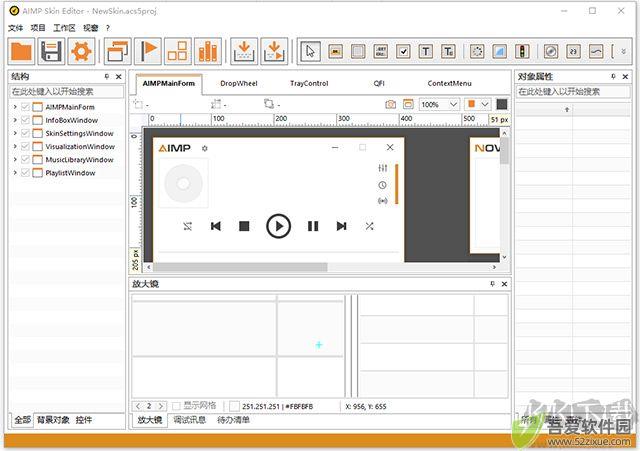
Task: Click the download-and-play tray icon
Action: (x=274, y=51)
